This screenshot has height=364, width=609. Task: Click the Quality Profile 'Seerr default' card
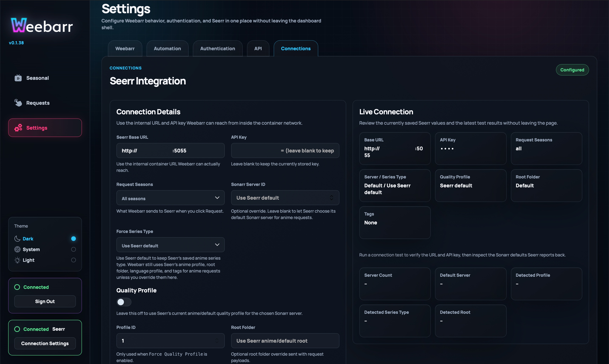pyautogui.click(x=471, y=186)
